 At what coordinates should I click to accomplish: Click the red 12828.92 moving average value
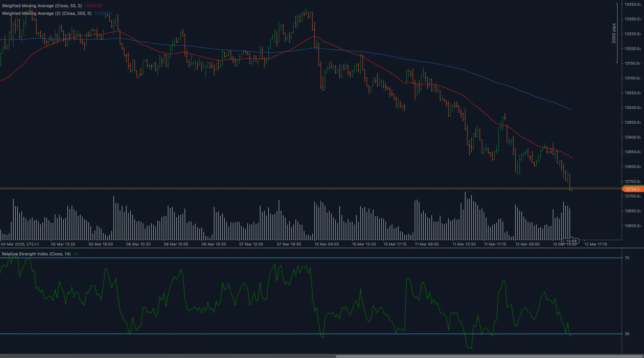pyautogui.click(x=94, y=6)
